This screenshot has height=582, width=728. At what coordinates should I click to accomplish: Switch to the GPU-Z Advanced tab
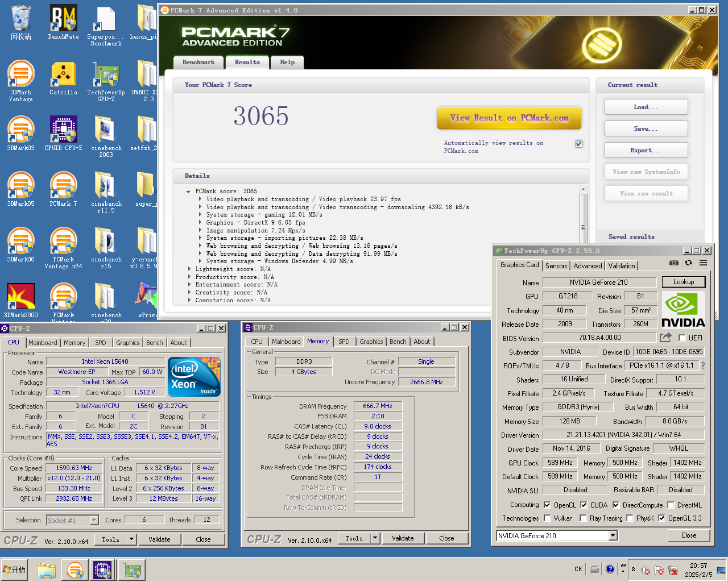point(588,266)
